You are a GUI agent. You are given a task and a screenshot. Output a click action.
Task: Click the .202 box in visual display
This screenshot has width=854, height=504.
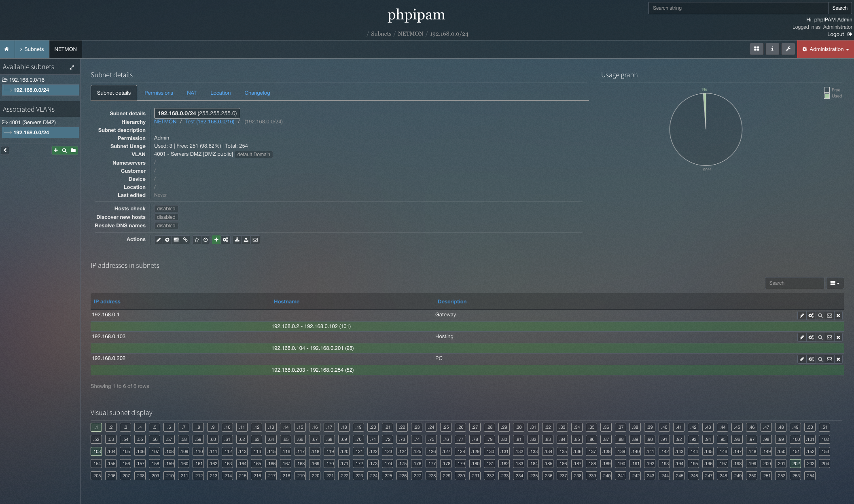tap(795, 464)
